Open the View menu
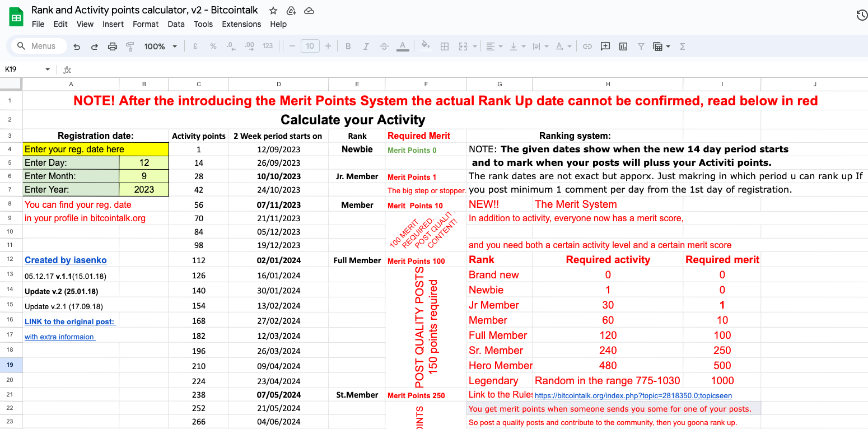Image resolution: width=868 pixels, height=429 pixels. tap(85, 24)
